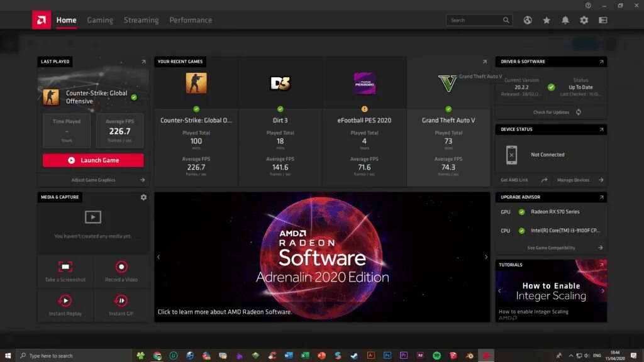The width and height of the screenshot is (644, 362).
Task: Select Dirt 3 game icon
Action: click(280, 84)
